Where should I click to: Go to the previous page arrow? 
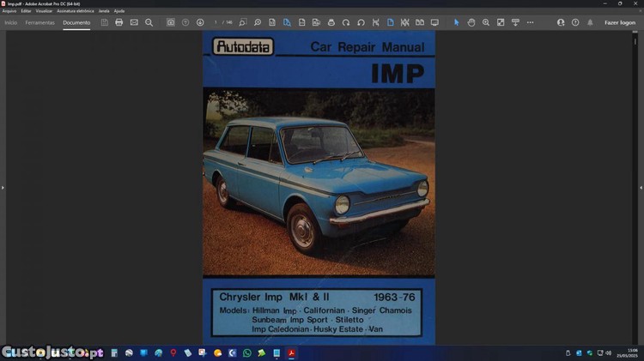click(185, 22)
